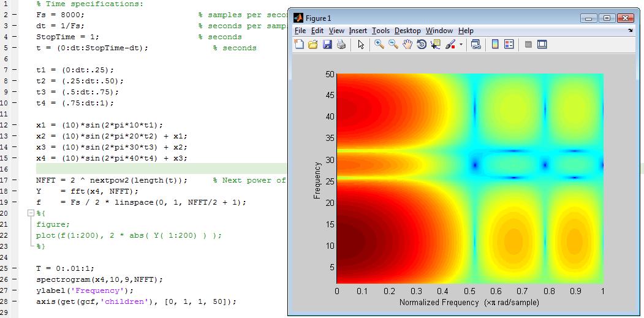Image resolution: width=644 pixels, height=318 pixels.
Task: Set a breakpoint dash at line 12
Action: point(15,125)
